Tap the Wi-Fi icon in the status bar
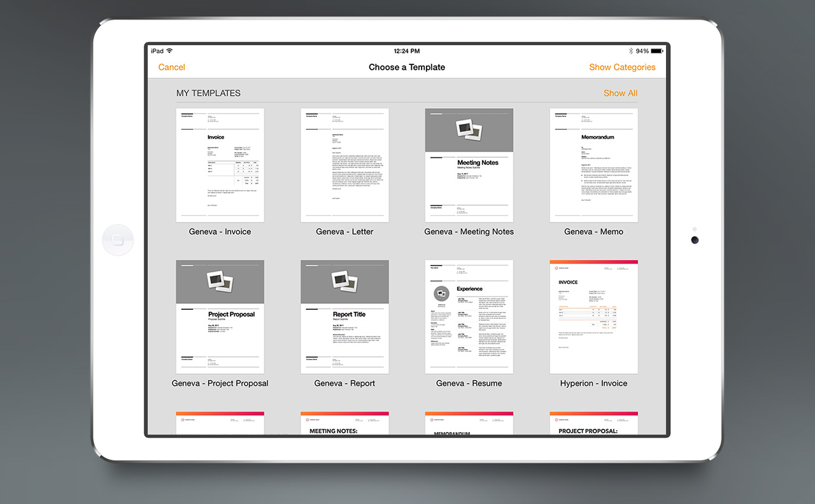 pyautogui.click(x=170, y=51)
